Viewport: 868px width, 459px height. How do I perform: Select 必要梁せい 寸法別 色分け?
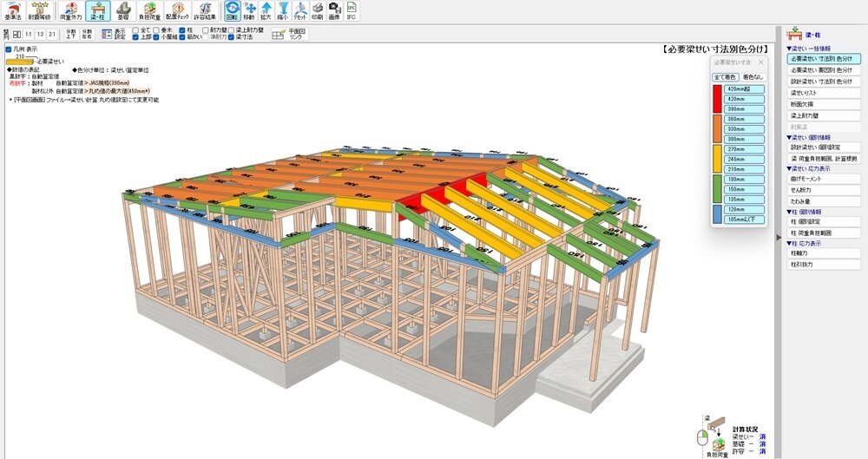click(824, 59)
